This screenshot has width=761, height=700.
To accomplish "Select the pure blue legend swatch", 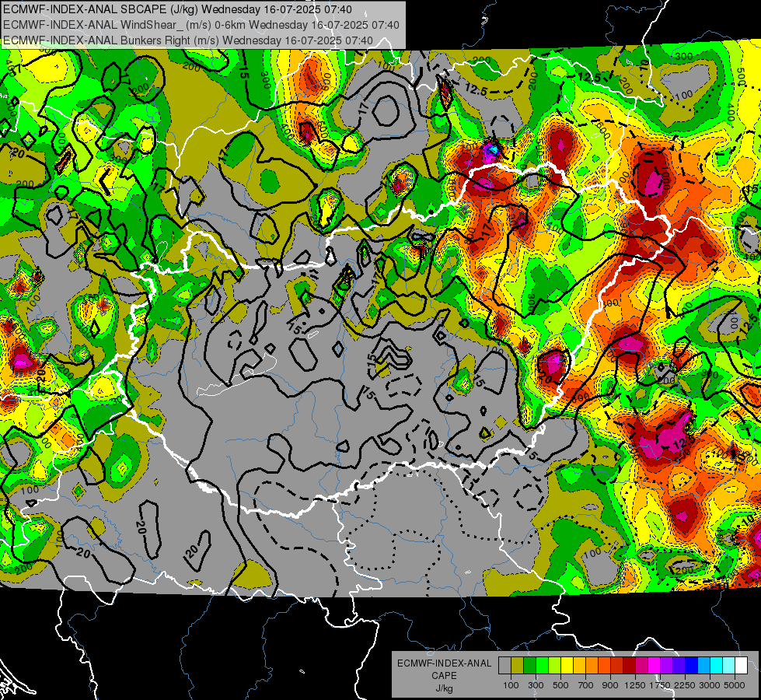I will 692,665.
